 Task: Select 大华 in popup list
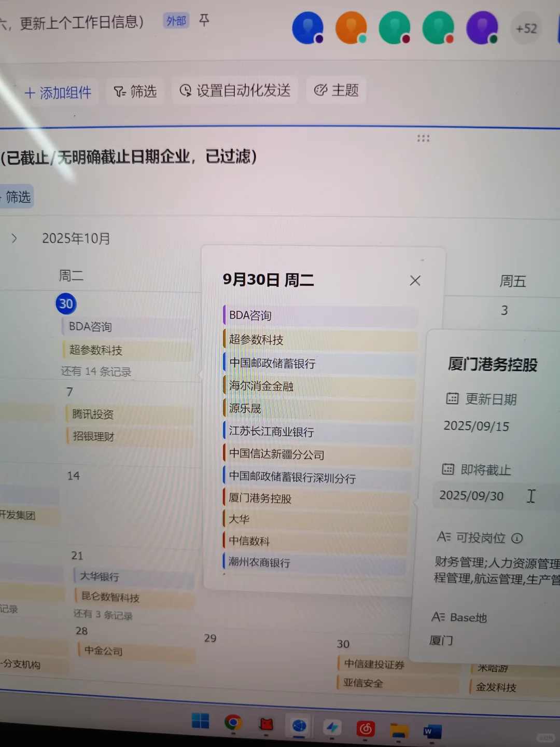tap(316, 520)
